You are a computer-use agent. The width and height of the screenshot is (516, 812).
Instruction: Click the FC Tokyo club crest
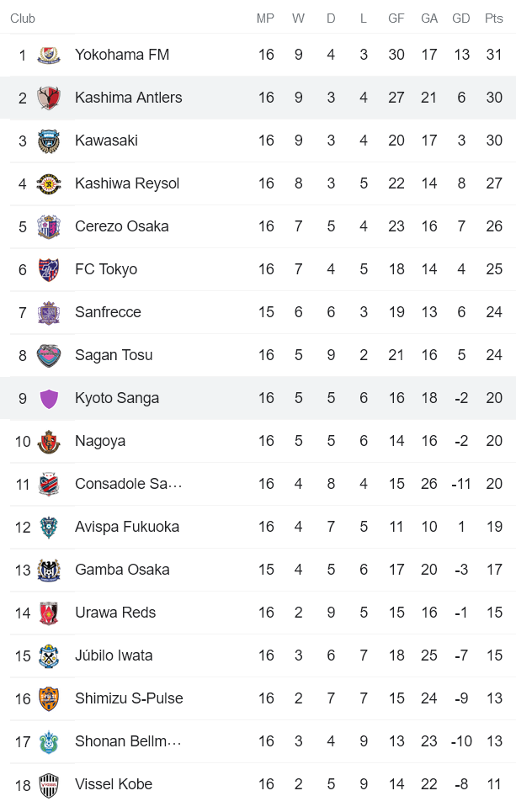49,268
